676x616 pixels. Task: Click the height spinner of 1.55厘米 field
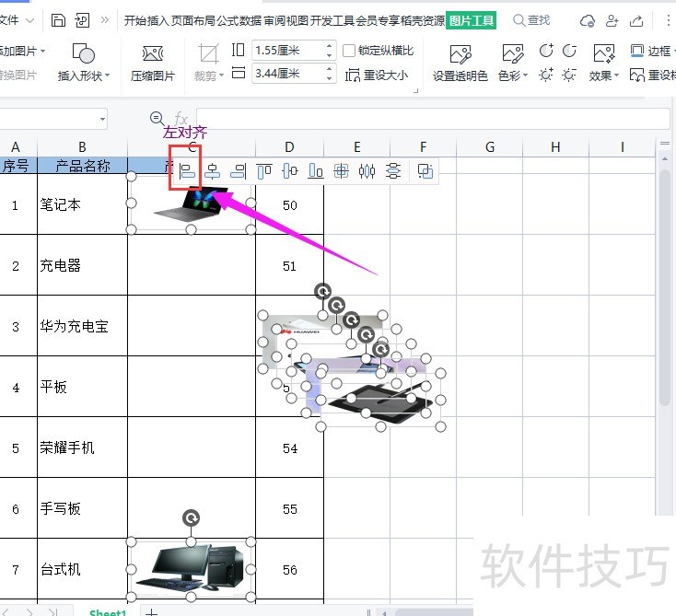pyautogui.click(x=330, y=51)
